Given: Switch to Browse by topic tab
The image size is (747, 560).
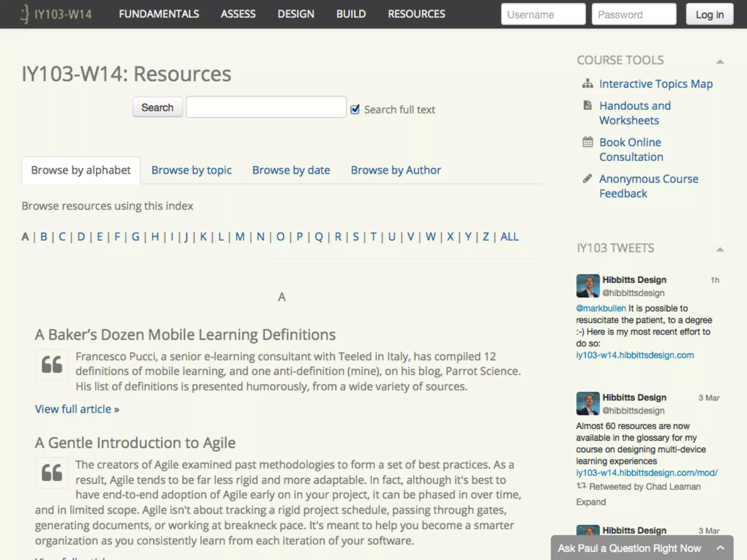Looking at the screenshot, I should (191, 170).
